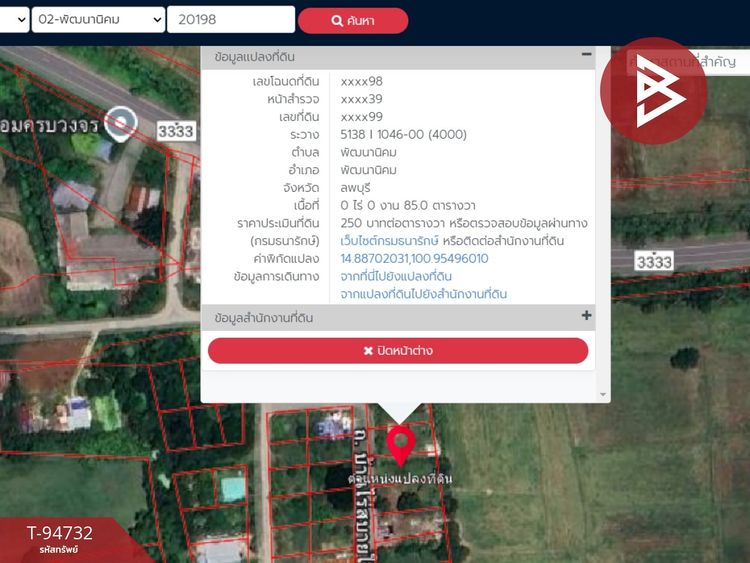Click the ข้อมูลสำนักงานที่ดิน section header

pyautogui.click(x=264, y=318)
